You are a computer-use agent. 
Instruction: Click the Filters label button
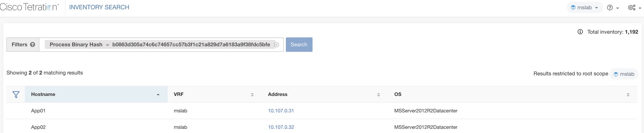pyautogui.click(x=23, y=45)
